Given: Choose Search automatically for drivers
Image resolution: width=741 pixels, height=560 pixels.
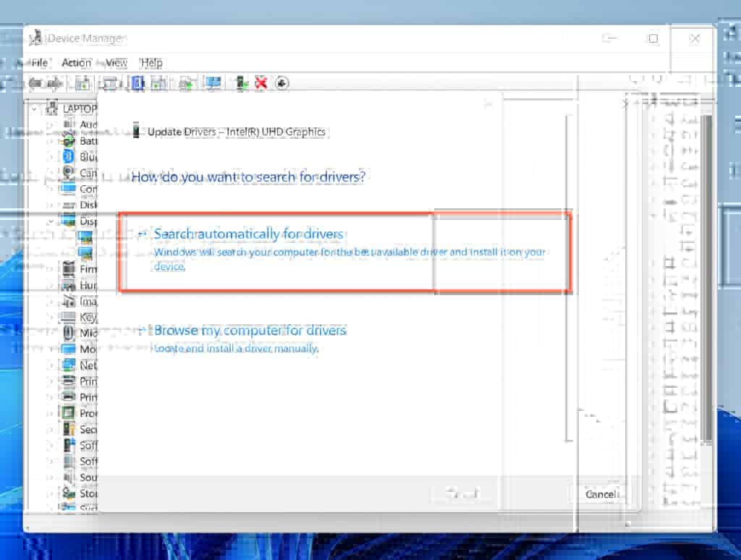Looking at the screenshot, I should [x=345, y=252].
